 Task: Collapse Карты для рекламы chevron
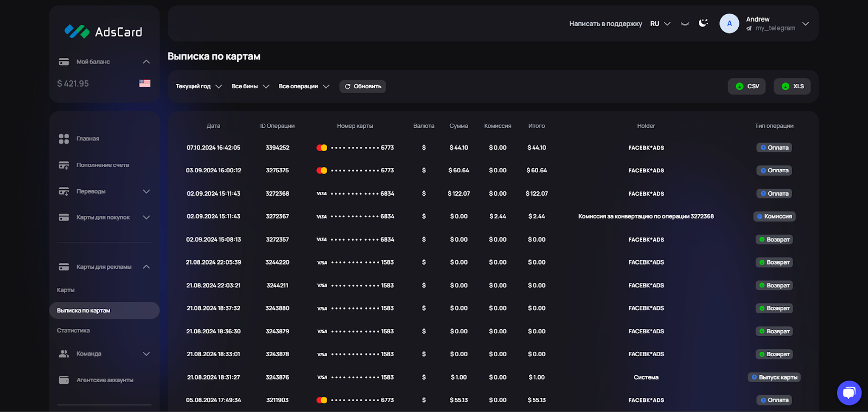146,267
